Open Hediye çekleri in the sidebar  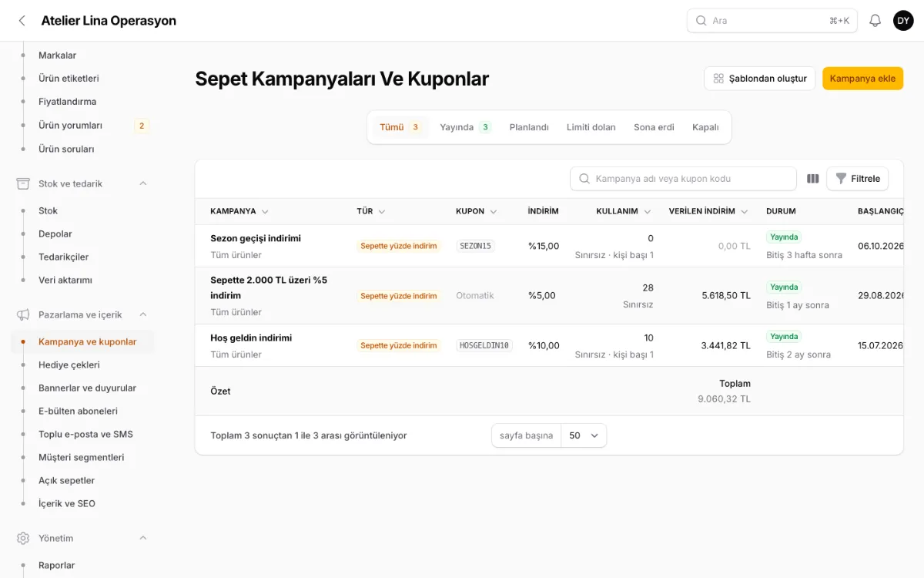tap(69, 365)
